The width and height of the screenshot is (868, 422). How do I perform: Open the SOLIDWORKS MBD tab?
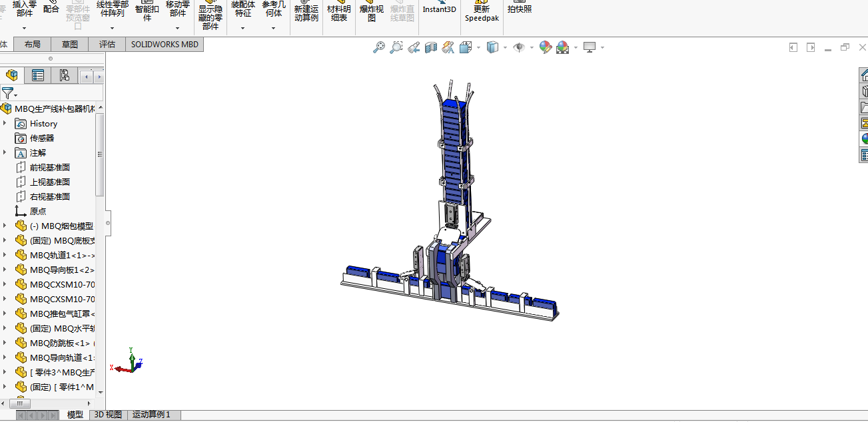pyautogui.click(x=165, y=45)
